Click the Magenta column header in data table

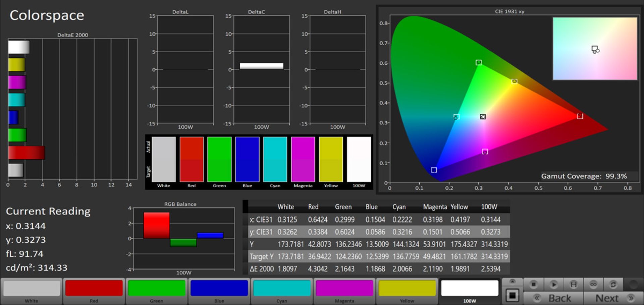pos(435,207)
